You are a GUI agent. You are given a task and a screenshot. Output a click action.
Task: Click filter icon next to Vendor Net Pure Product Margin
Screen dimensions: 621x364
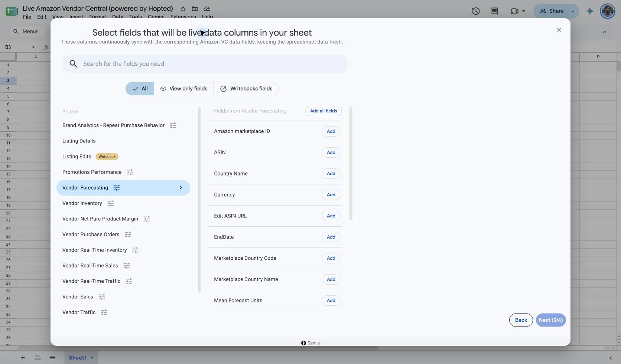tap(147, 219)
